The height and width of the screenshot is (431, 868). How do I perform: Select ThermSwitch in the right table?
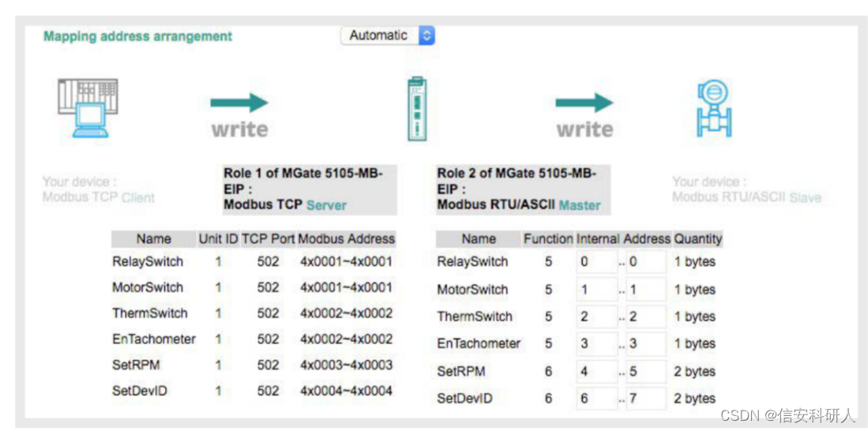click(x=475, y=317)
